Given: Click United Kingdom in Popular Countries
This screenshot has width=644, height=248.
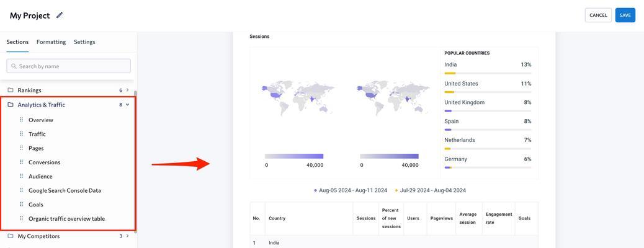Looking at the screenshot, I should coord(465,102).
